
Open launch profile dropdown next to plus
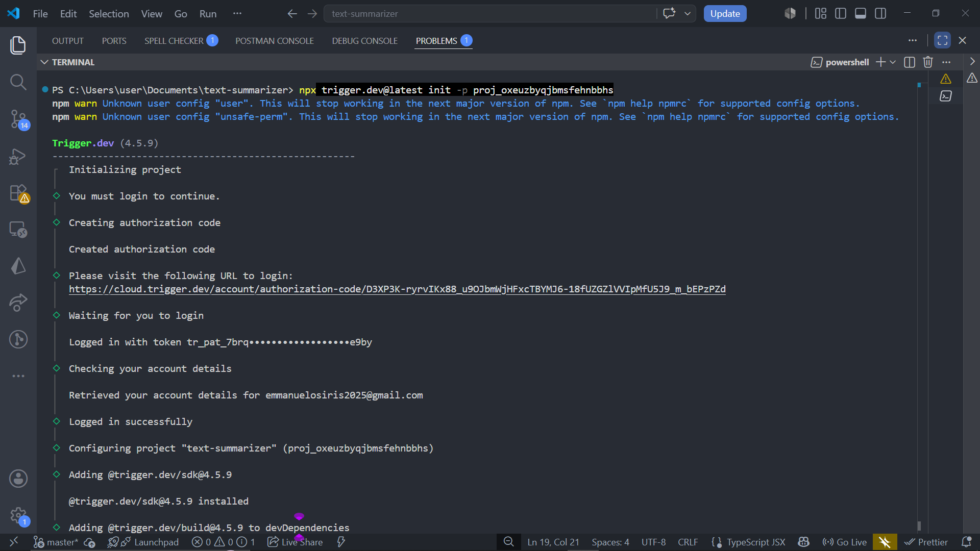click(x=893, y=62)
